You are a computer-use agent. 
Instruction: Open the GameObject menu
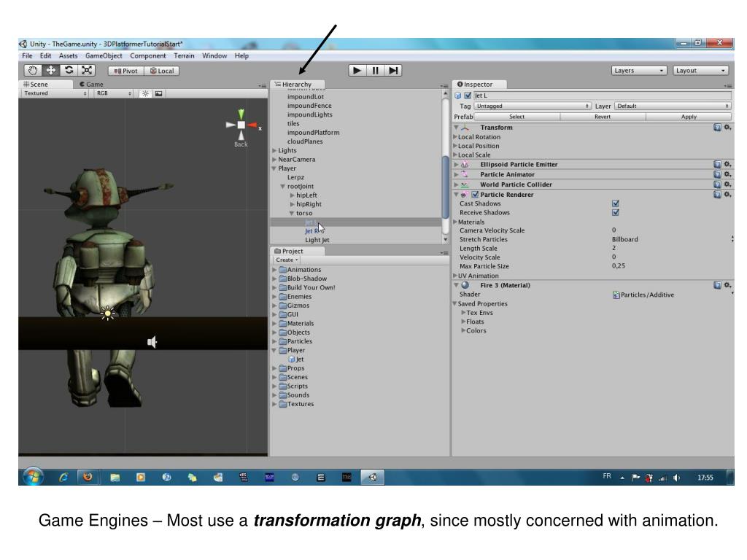point(103,55)
